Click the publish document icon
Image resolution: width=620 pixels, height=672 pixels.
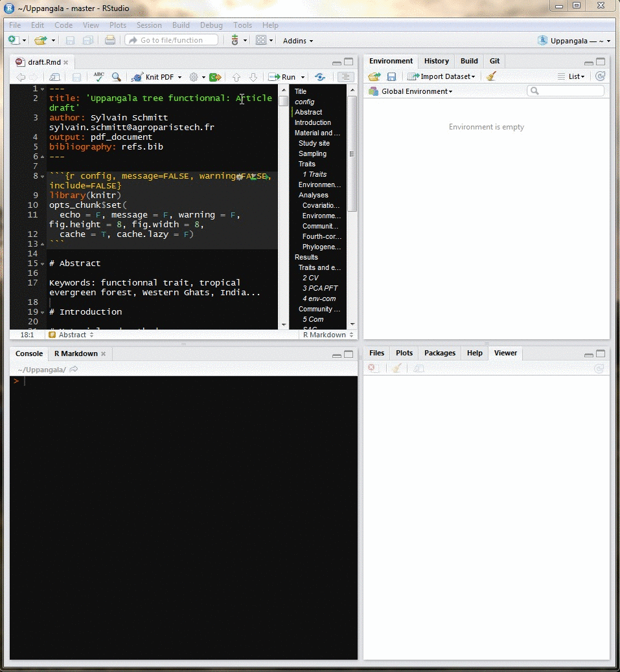320,77
